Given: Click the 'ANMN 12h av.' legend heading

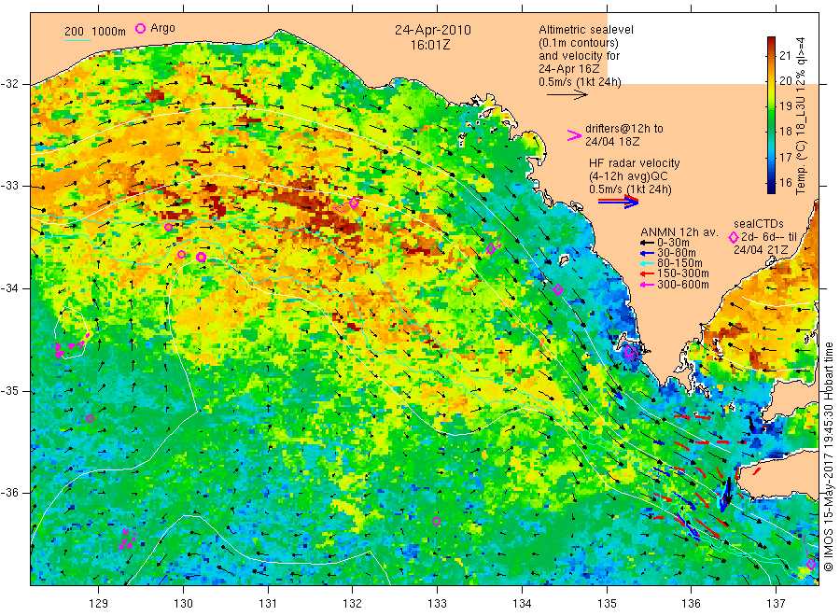Looking at the screenshot, I should tap(679, 232).
